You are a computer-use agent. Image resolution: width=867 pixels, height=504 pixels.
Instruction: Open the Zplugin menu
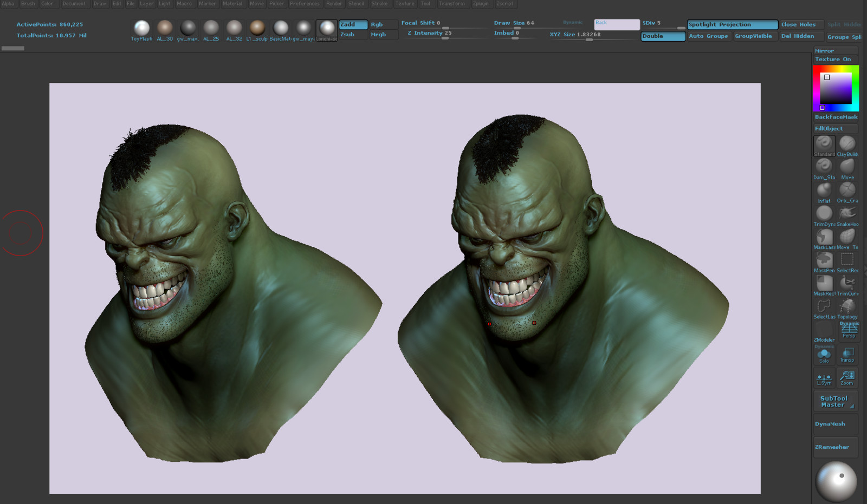pyautogui.click(x=480, y=4)
